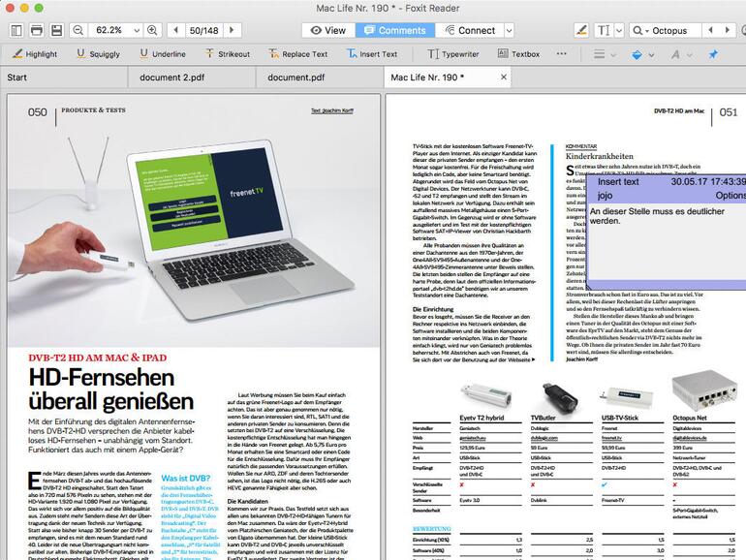This screenshot has width=746, height=560.
Task: Switch to the Comments tab
Action: click(395, 30)
